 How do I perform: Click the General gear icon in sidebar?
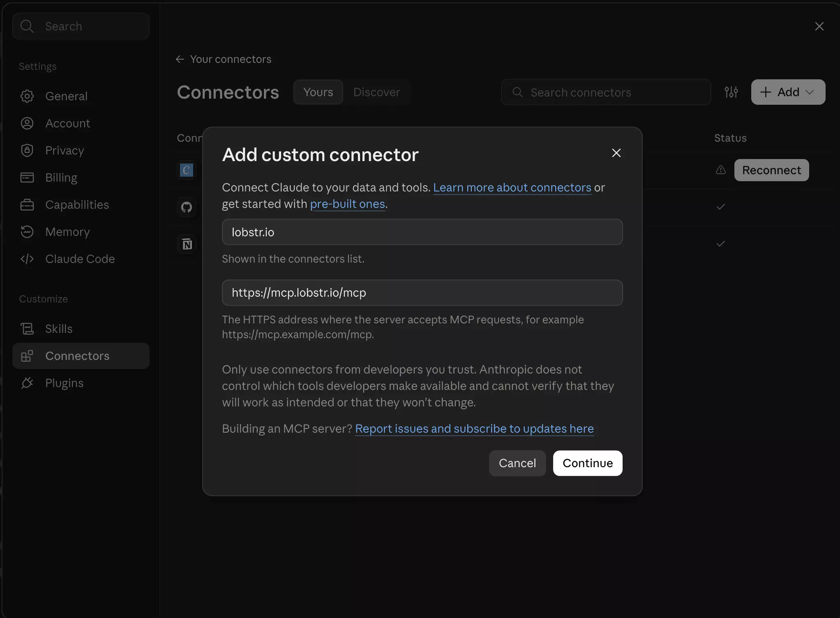pyautogui.click(x=27, y=96)
